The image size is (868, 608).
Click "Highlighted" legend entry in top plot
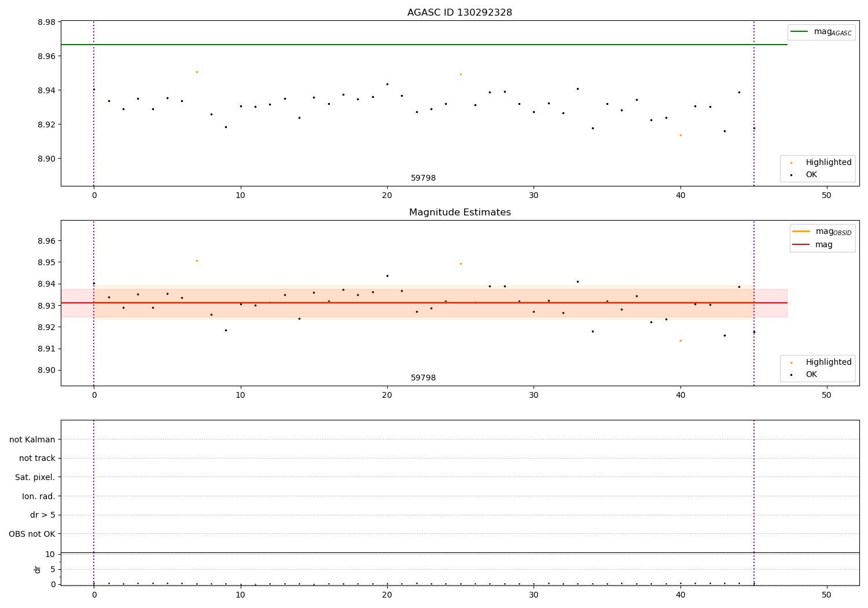point(821,163)
